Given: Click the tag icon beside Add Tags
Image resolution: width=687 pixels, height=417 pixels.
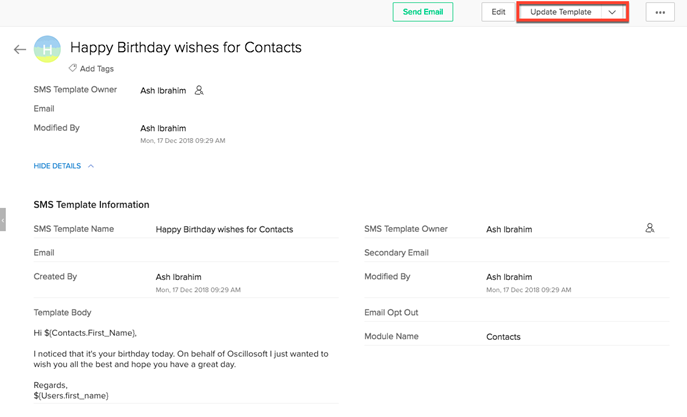Looking at the screenshot, I should click(x=73, y=69).
